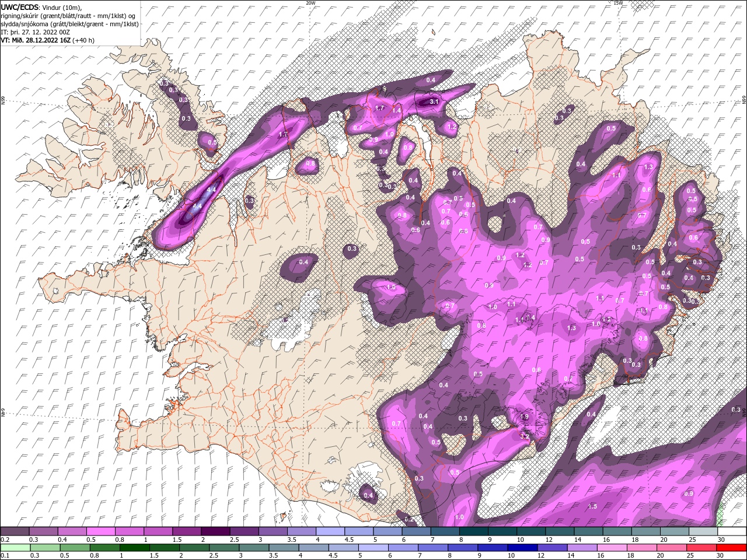The height and width of the screenshot is (560, 747).
Task: Click the 'UWC/ECDS: Vindur (10m),' title text
Action: tap(41, 7)
